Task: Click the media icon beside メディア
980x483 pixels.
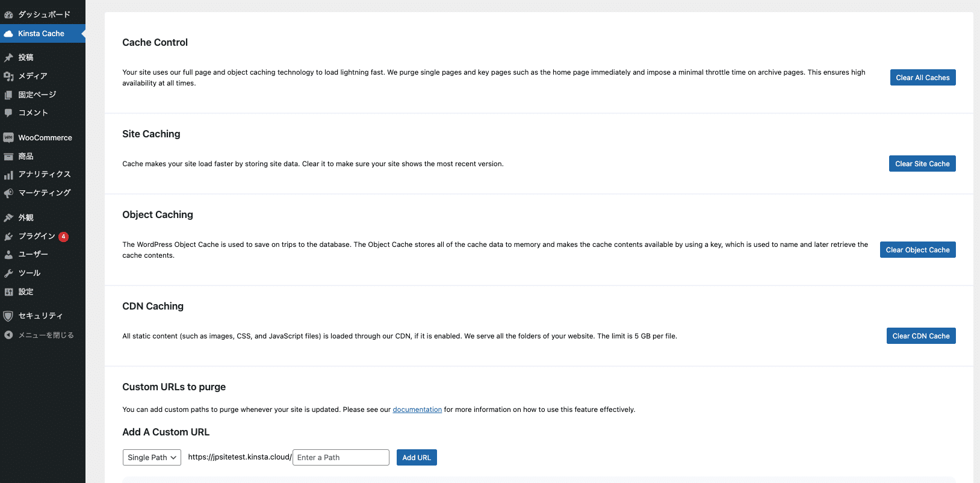Action: click(8, 76)
